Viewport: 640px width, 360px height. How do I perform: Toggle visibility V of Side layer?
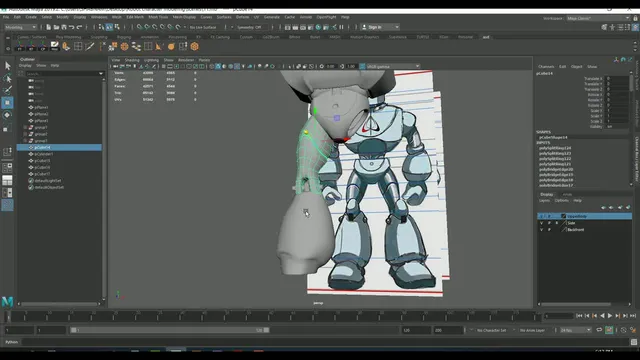542,223
